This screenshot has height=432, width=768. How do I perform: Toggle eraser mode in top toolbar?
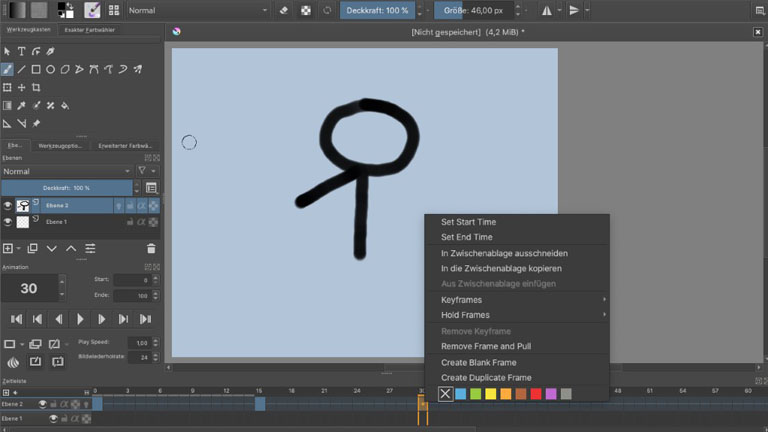click(x=283, y=10)
